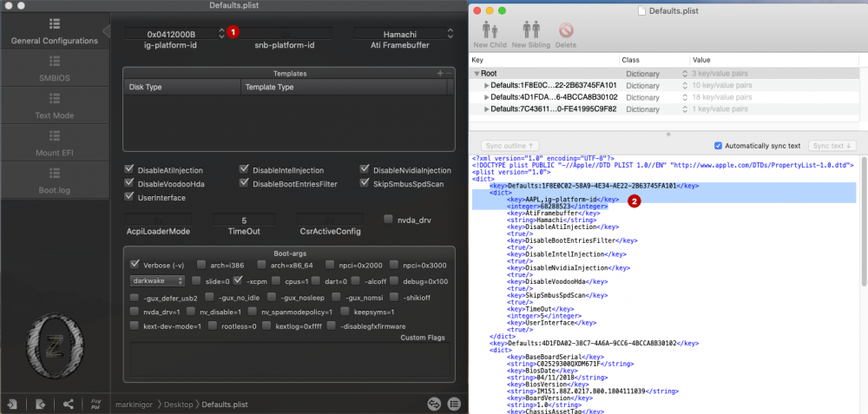Click Defaults.plist in the path bar
868x414 pixels.
[x=225, y=404]
